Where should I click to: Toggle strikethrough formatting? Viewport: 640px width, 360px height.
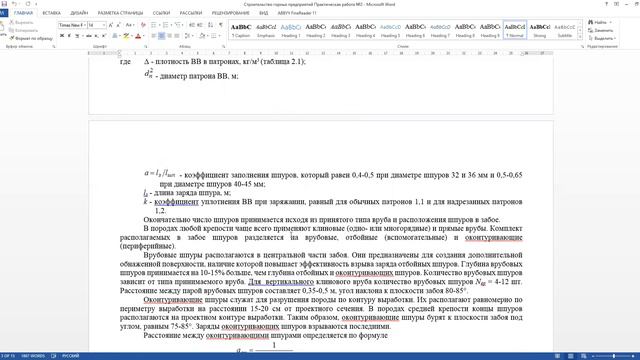89,36
